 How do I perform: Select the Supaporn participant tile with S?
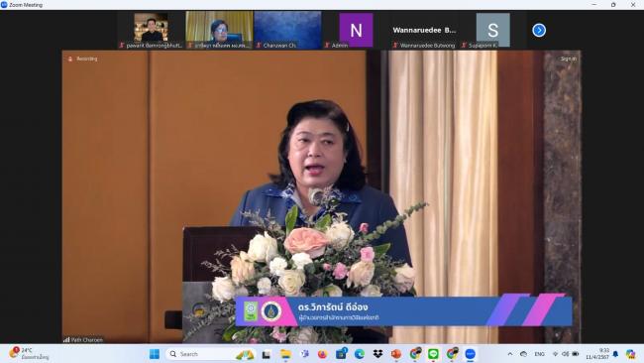[x=492, y=30]
